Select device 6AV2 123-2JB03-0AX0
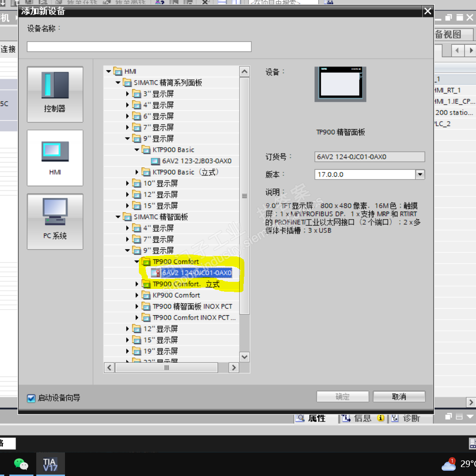Screen dimensions: 476x476 tap(197, 161)
